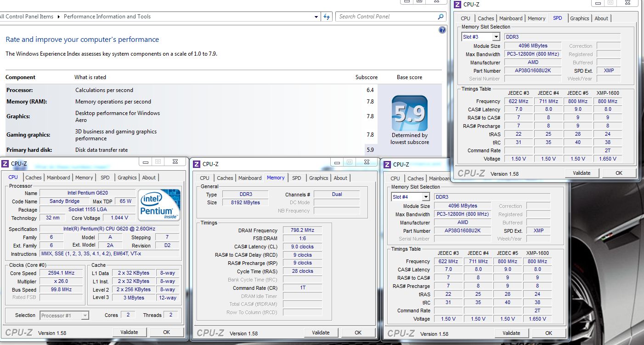Click the 5.9 base score badge
644x345 pixels.
point(410,113)
